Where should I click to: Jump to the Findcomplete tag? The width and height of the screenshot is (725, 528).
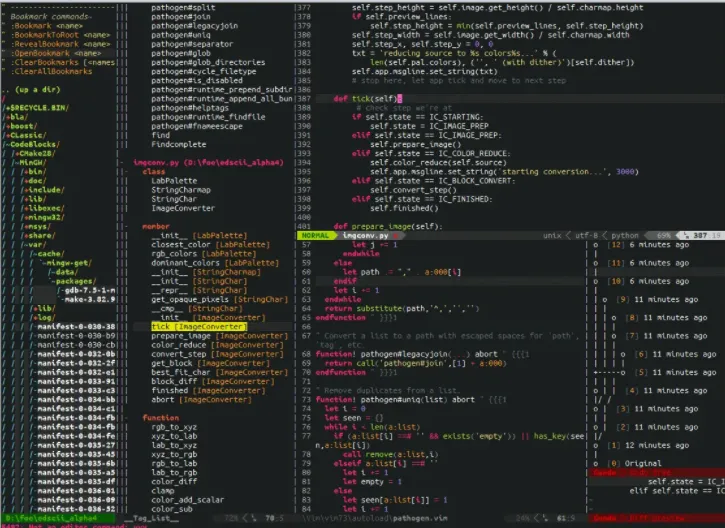coord(178,144)
